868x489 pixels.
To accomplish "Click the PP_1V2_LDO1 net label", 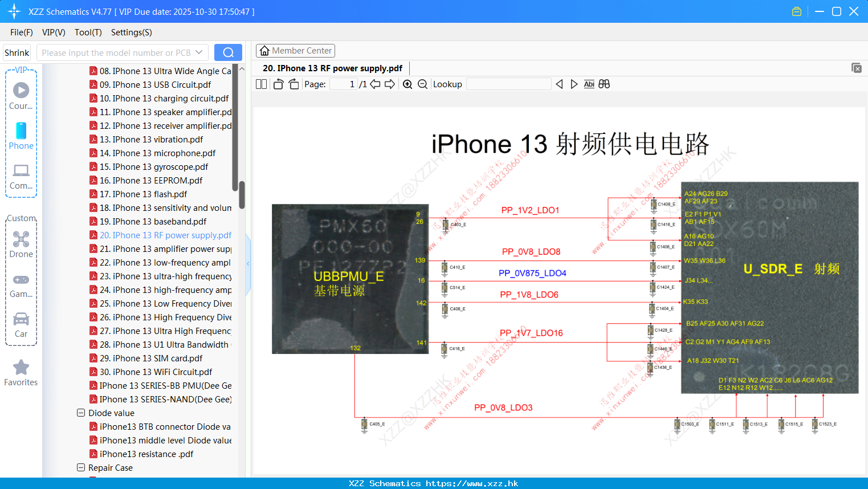I will (530, 210).
